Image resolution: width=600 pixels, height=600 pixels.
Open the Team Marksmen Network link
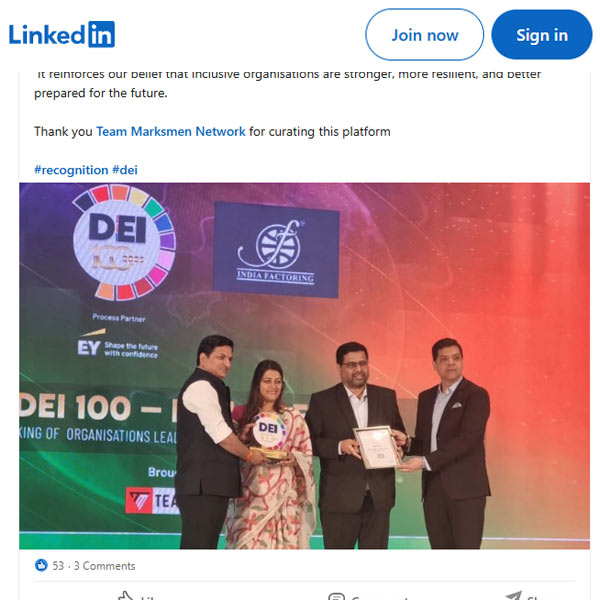pos(171,132)
